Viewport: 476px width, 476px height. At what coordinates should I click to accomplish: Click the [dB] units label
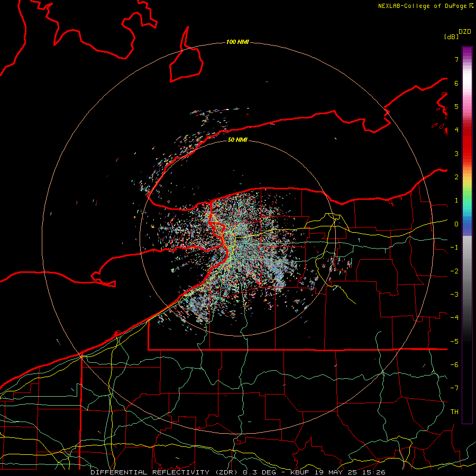(x=451, y=37)
